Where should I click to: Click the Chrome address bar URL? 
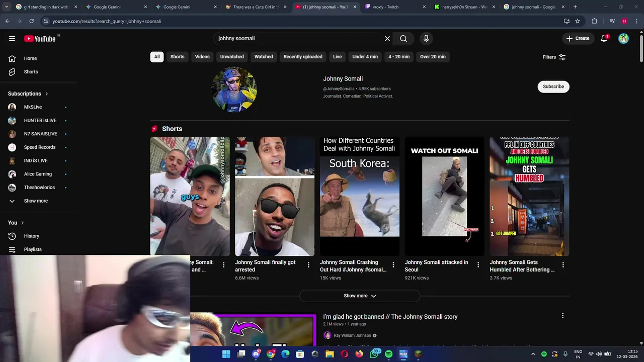coord(107,21)
